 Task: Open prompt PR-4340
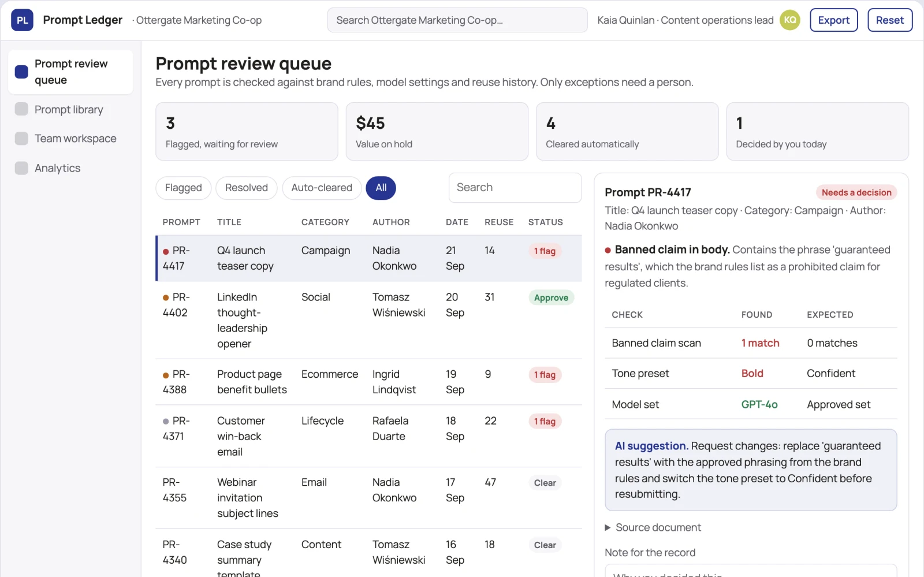coord(369,553)
